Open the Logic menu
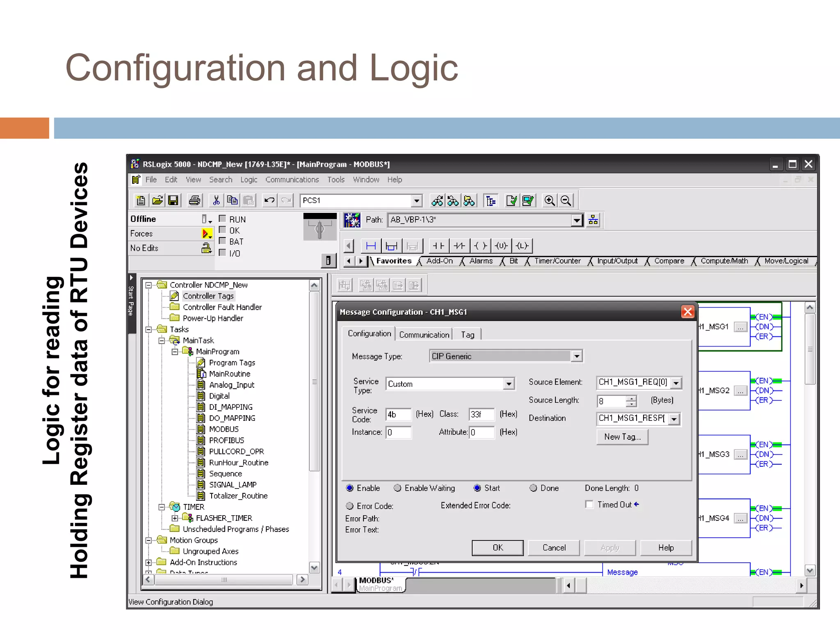Screen dimensions: 840x630 click(x=249, y=180)
